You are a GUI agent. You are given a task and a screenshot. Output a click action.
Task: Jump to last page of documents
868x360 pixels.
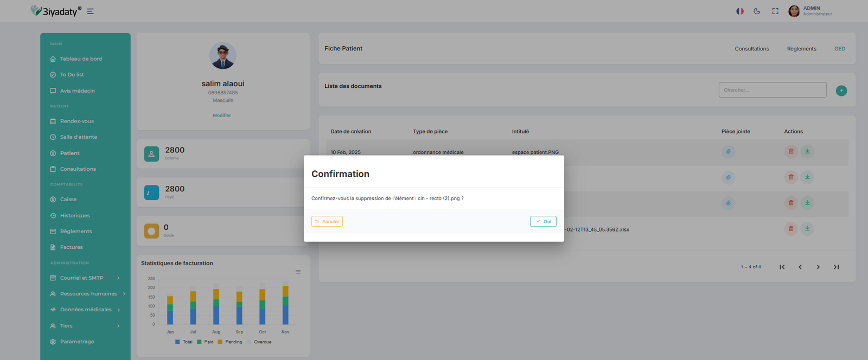(x=836, y=267)
